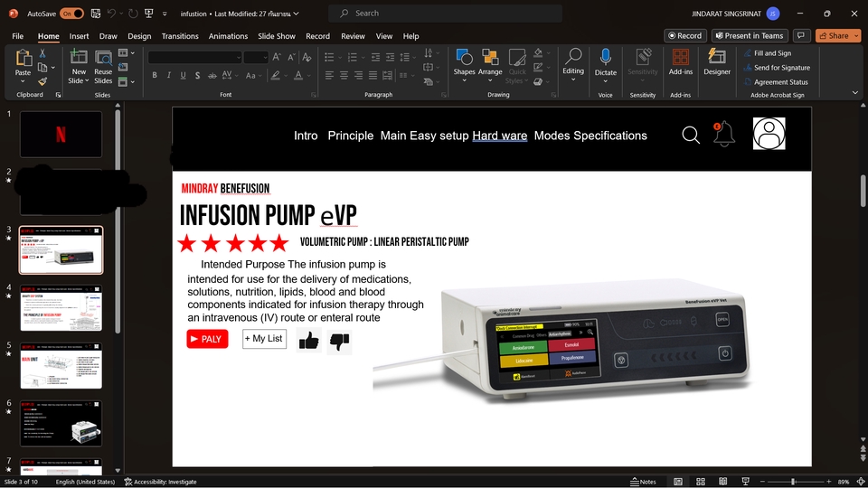
Task: Click Agreement Status
Action: tap(776, 82)
